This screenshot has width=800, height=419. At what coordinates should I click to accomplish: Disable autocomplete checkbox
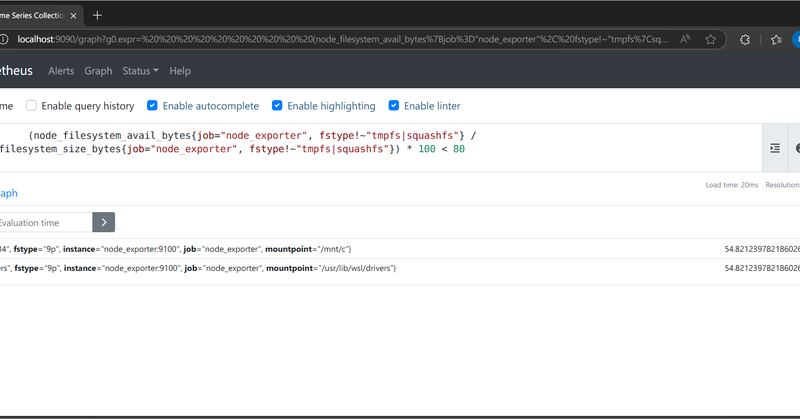(152, 106)
